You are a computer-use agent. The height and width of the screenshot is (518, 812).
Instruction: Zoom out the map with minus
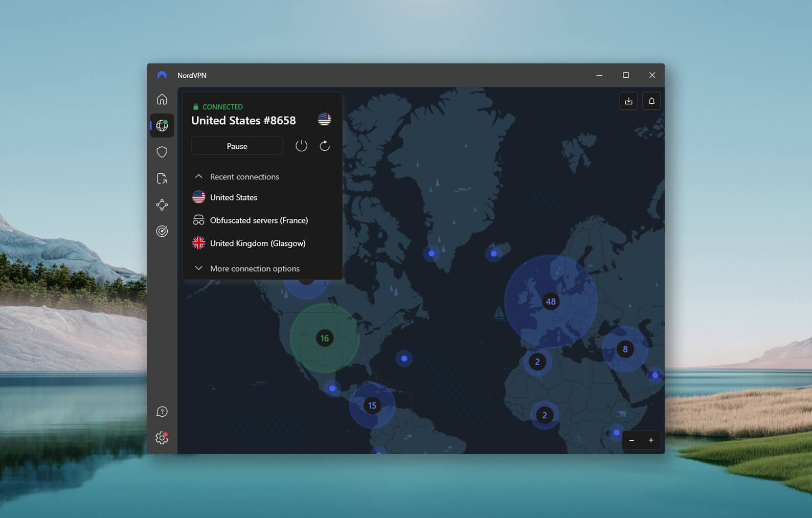631,440
